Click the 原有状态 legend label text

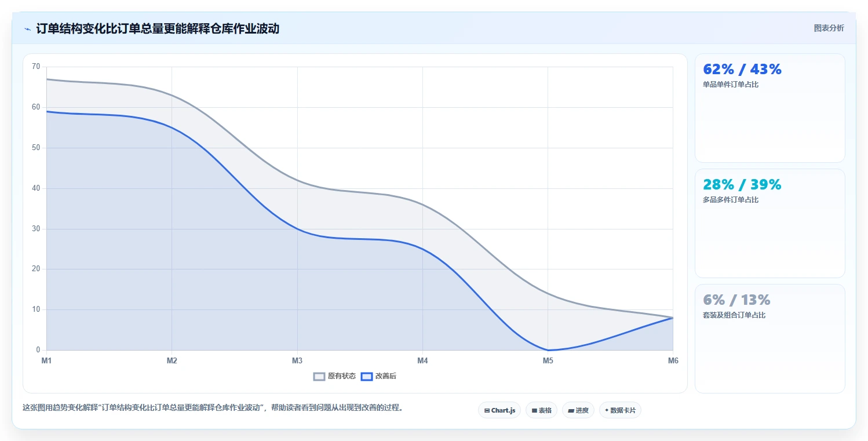click(x=342, y=376)
